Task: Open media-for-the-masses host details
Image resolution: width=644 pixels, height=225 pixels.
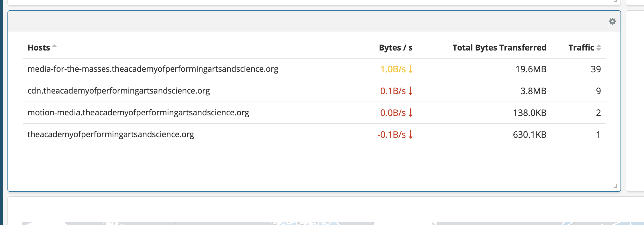Action: pyautogui.click(x=153, y=69)
